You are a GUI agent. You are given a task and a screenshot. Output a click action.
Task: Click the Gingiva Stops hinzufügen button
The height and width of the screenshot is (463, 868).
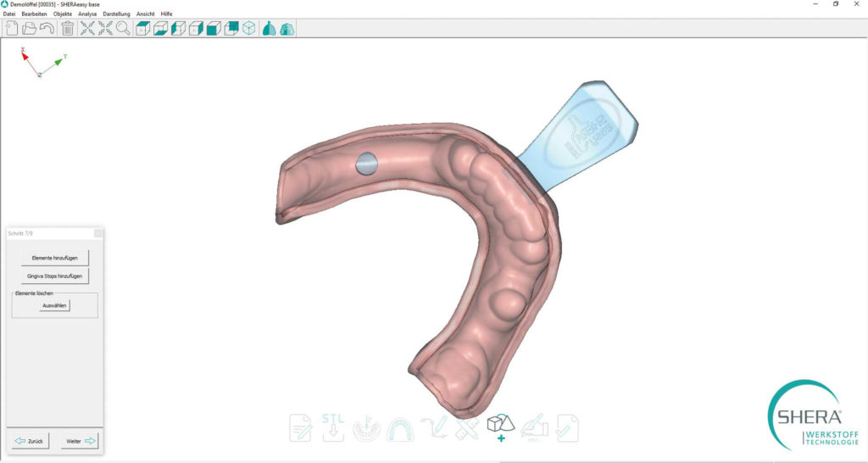pyautogui.click(x=55, y=276)
